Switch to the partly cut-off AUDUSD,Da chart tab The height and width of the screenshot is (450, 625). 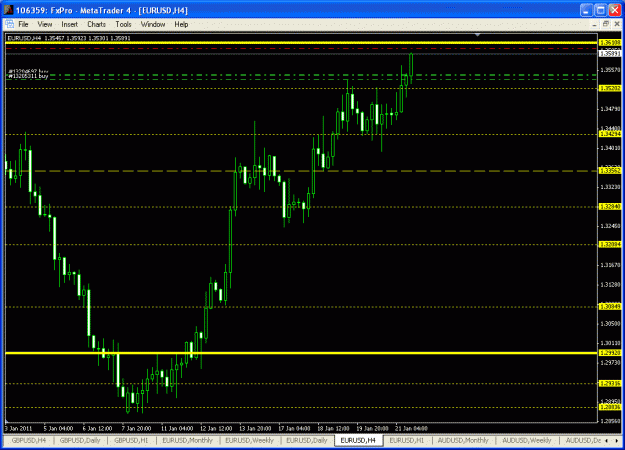[583, 440]
